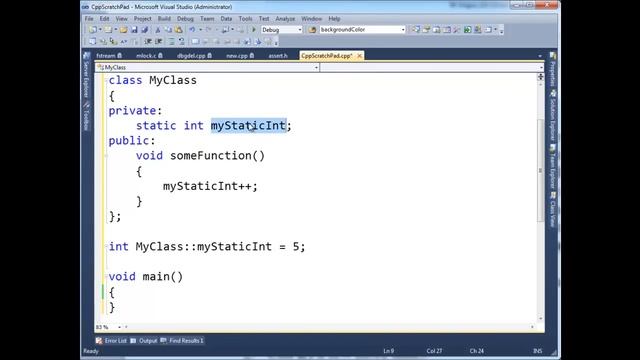Viewport: 640px width, 360px height.
Task: Click the Add New Item toolbar icon
Action: 108,30
